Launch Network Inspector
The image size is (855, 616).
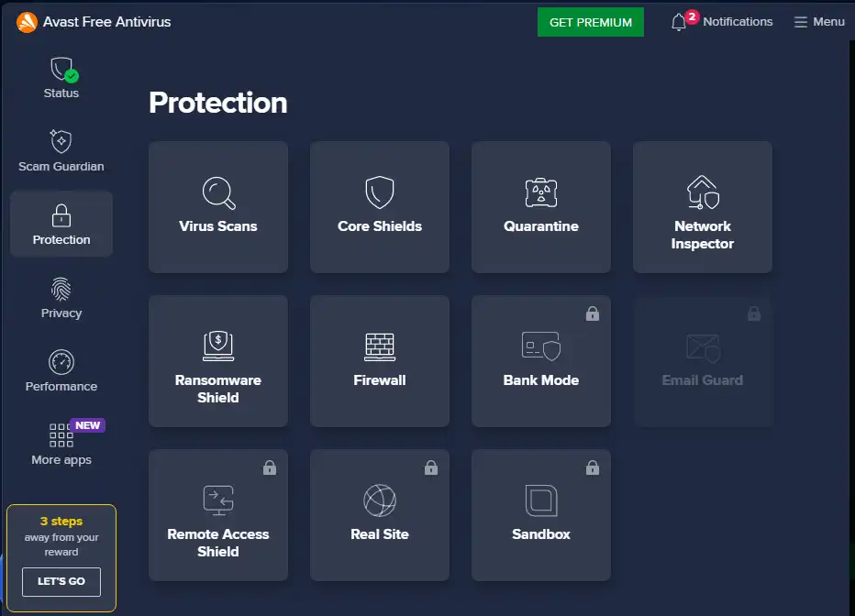(702, 206)
